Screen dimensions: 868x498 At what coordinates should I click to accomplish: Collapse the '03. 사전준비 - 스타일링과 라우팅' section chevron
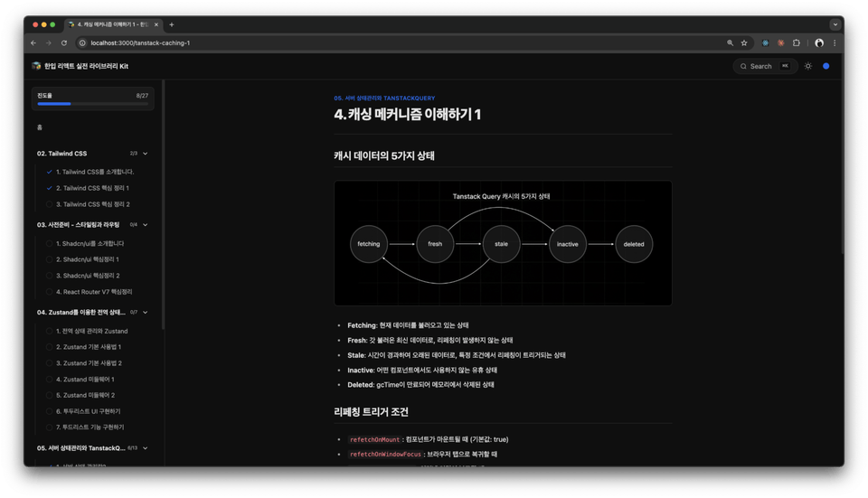[145, 225]
